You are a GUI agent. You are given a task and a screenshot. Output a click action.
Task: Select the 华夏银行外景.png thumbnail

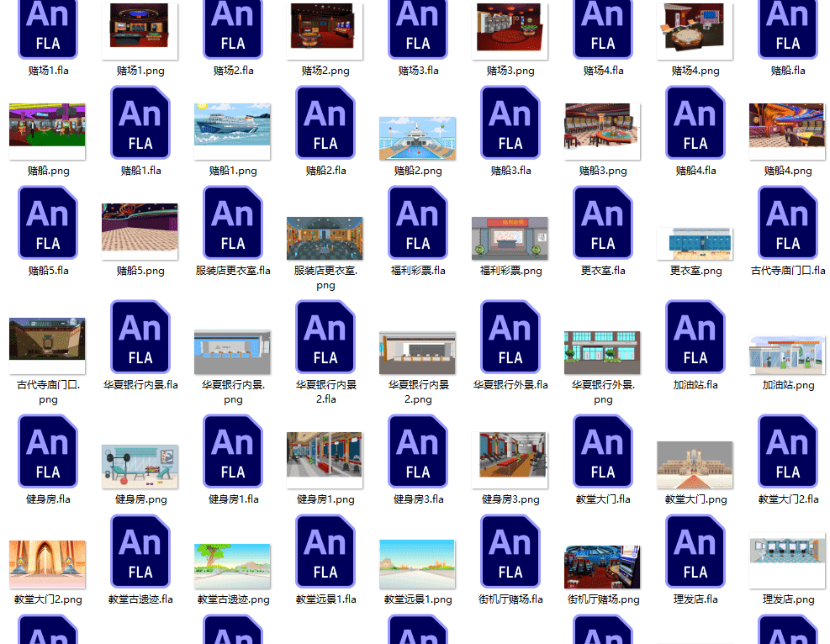pos(602,351)
